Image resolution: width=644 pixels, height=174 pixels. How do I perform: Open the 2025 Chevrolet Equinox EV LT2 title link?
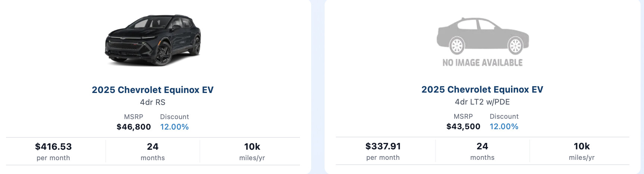(482, 90)
